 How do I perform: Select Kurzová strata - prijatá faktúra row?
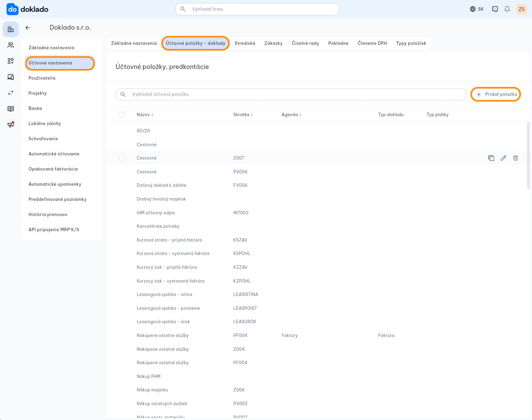[316, 240]
